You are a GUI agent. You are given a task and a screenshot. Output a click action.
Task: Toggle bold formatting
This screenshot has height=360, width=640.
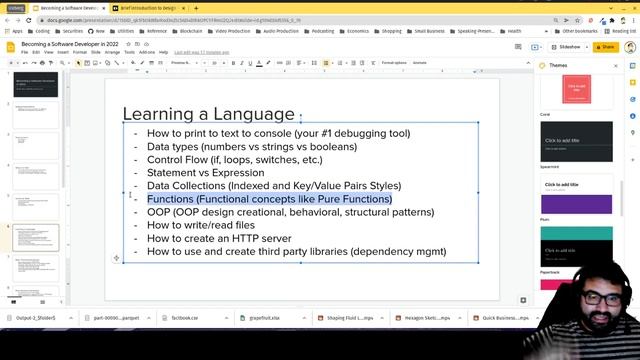233,63
